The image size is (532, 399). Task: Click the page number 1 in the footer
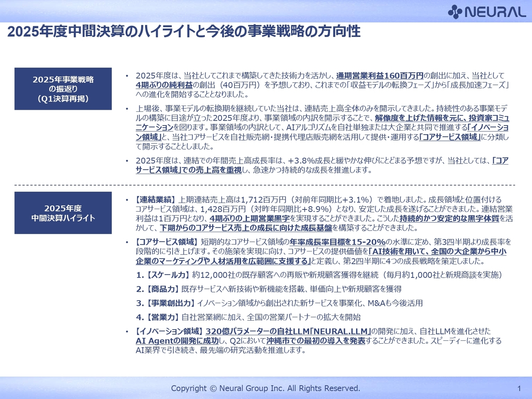[x=519, y=387]
